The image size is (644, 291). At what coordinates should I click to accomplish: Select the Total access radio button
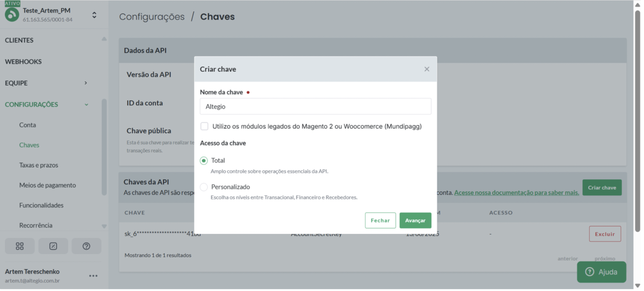[x=204, y=160]
